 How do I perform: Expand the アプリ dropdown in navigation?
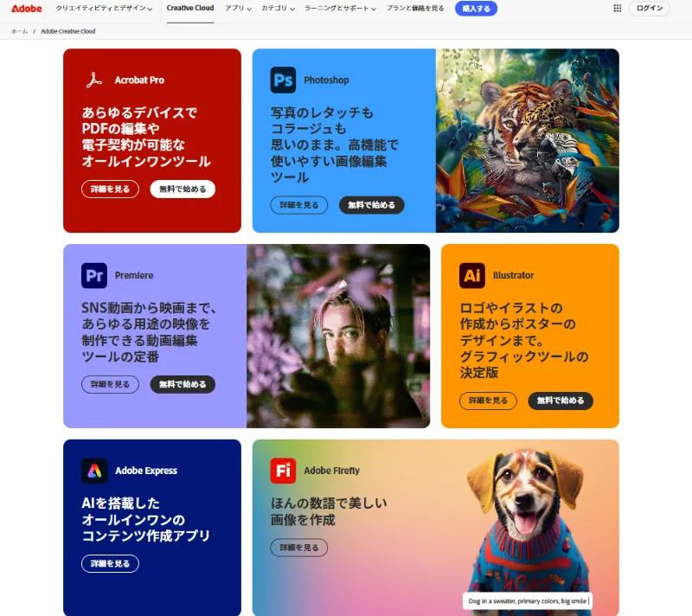pos(239,9)
